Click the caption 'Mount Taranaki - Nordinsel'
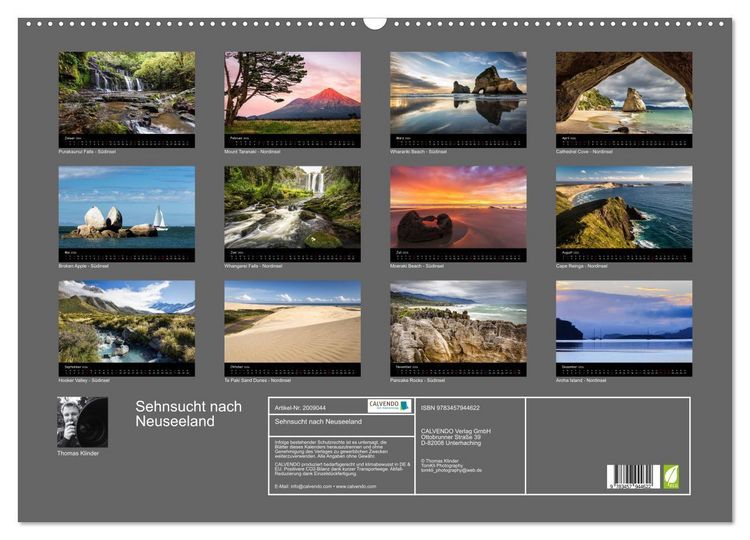 click(252, 152)
